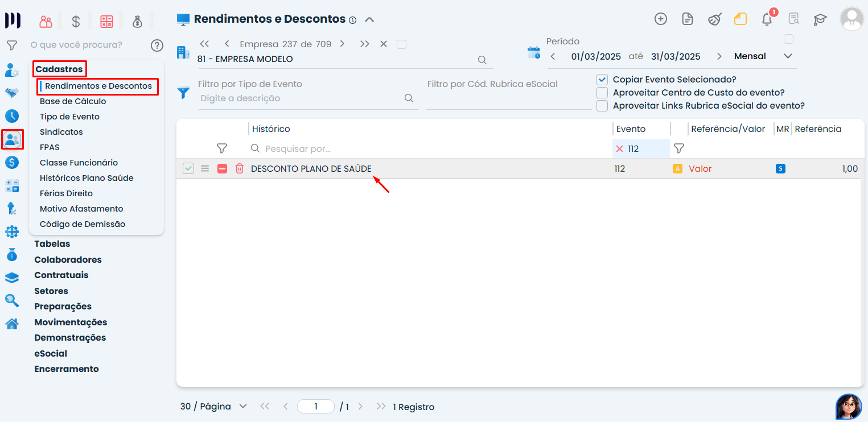Viewport: 868px width, 422px height.
Task: Open the layers stack icon in left rail
Action: click(12, 278)
